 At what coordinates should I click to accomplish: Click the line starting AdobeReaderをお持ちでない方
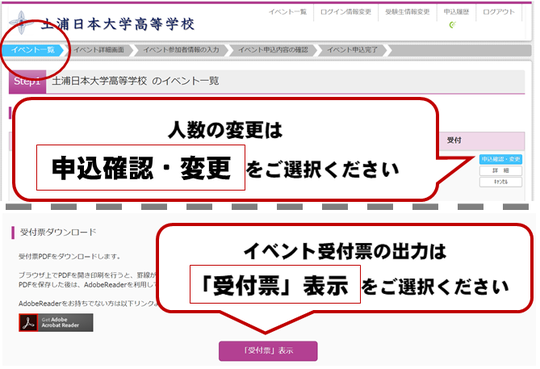pyautogui.click(x=88, y=303)
